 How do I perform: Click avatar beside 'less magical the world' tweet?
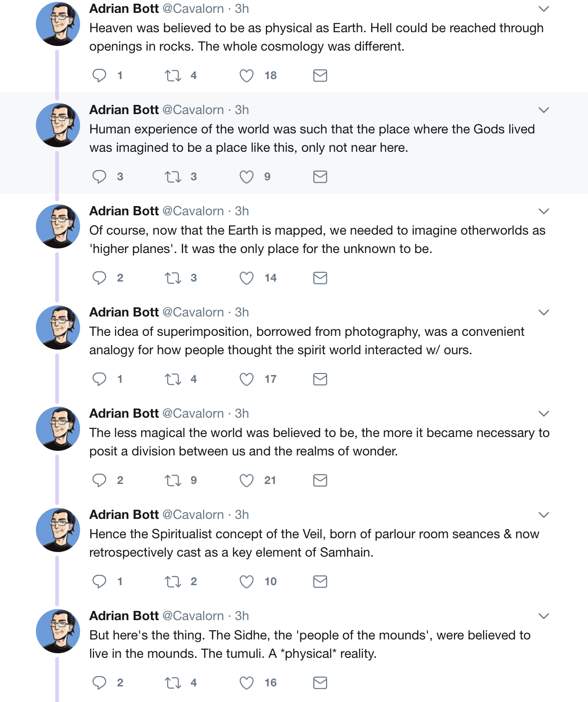tap(58, 429)
